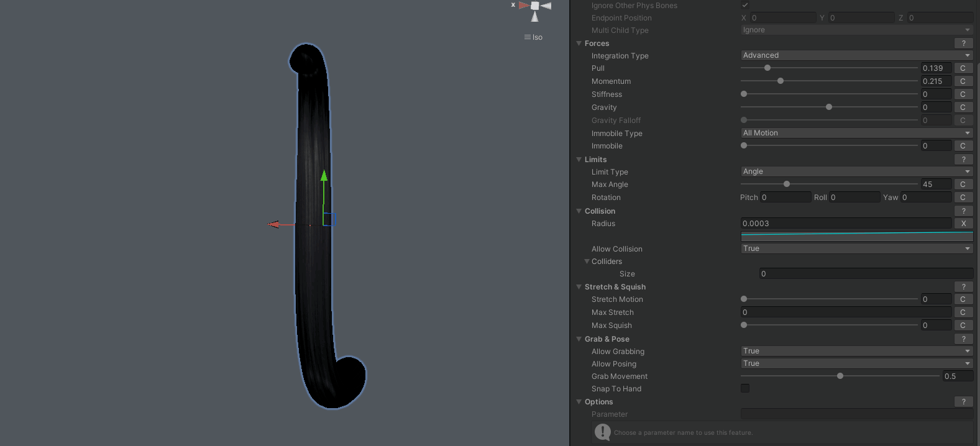980x446 pixels.
Task: Click the Grab Movement slider handle
Action: tap(840, 376)
